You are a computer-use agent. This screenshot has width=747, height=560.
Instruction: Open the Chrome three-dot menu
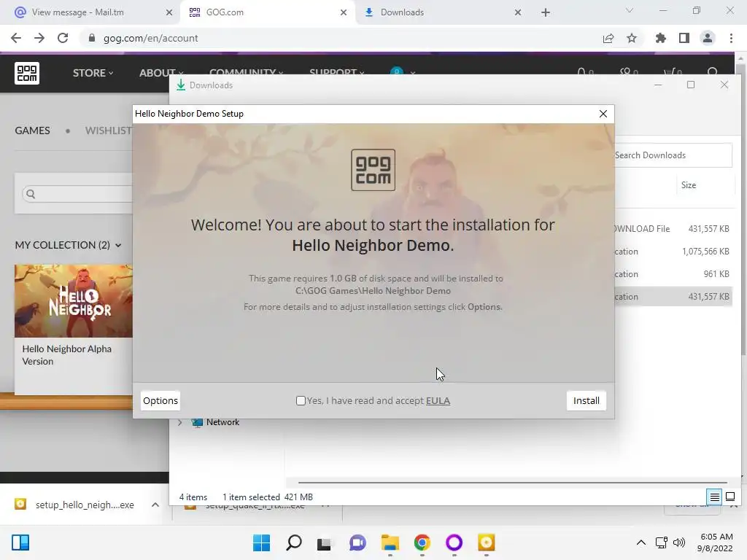pos(731,38)
